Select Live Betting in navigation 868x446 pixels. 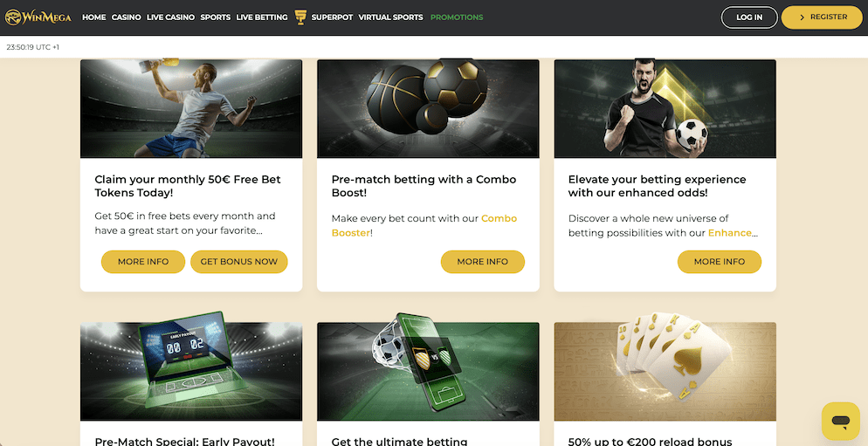coord(262,17)
